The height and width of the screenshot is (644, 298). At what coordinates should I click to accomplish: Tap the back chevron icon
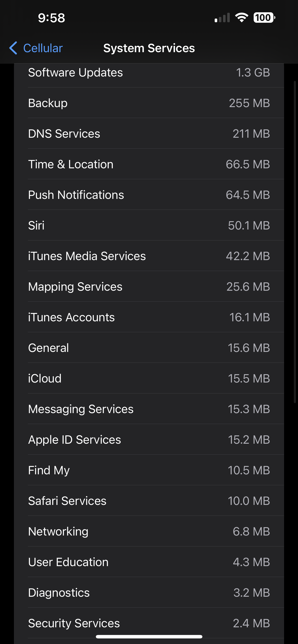(13, 48)
